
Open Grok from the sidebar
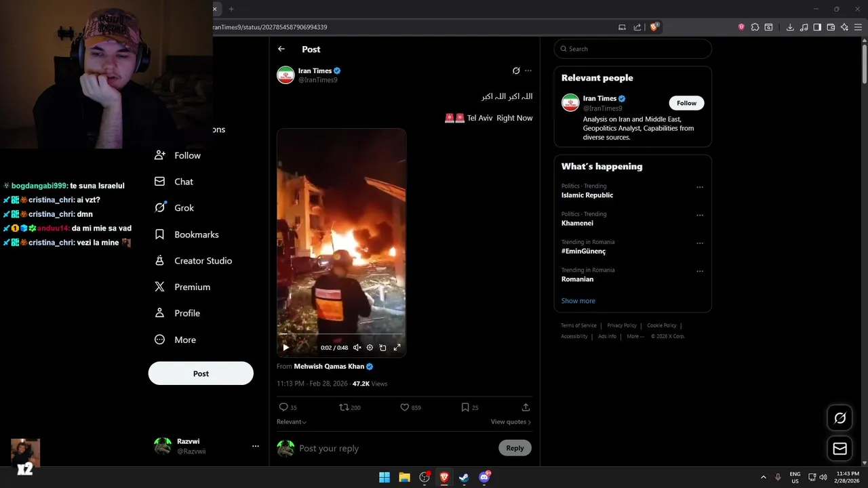(174, 208)
